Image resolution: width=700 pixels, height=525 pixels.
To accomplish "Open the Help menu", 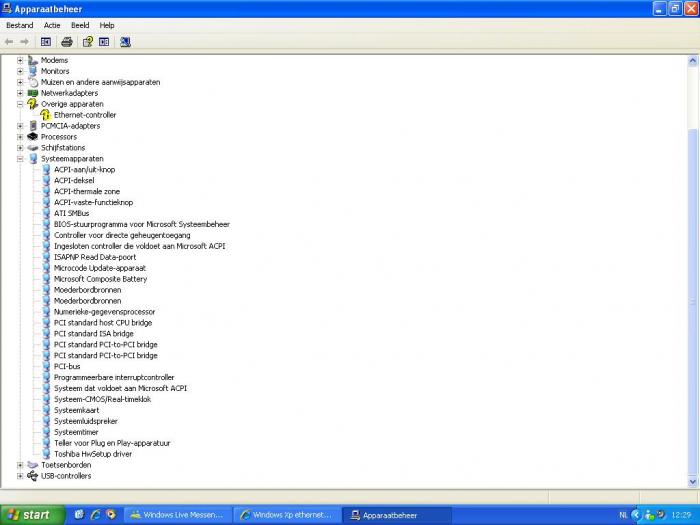I will pos(107,25).
